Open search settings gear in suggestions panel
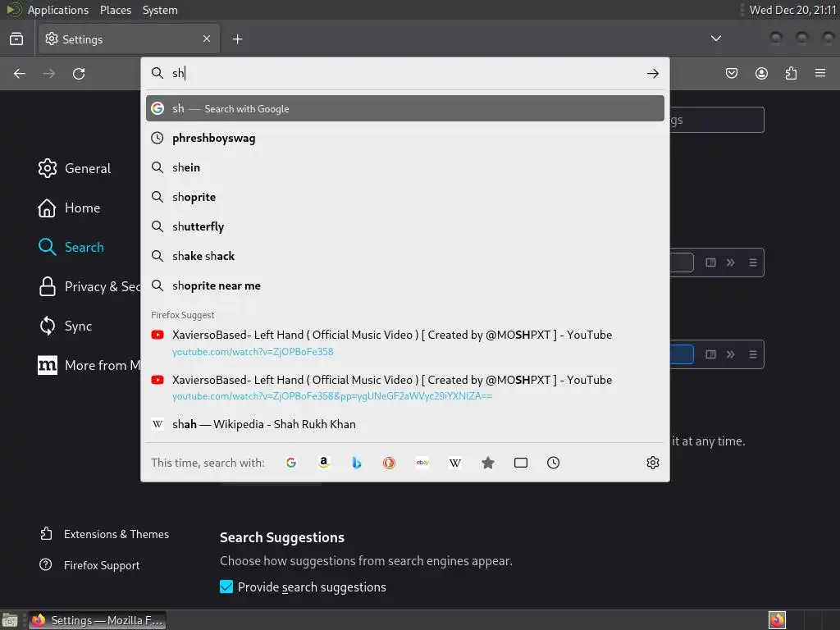Screen dimensions: 840x630 click(652, 463)
